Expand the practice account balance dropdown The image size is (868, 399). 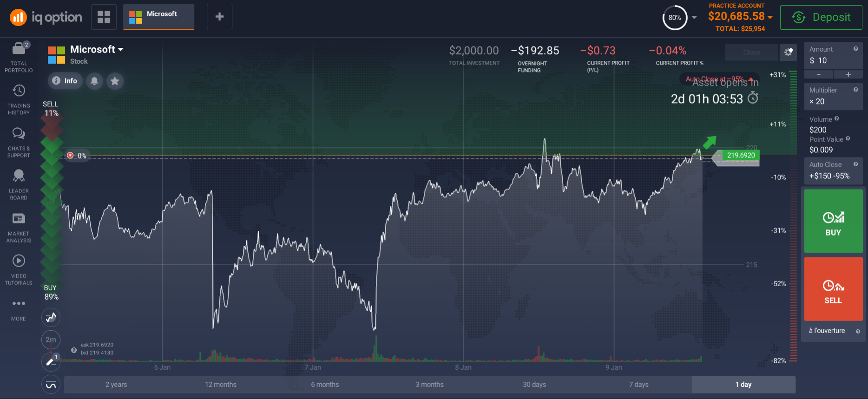click(770, 17)
